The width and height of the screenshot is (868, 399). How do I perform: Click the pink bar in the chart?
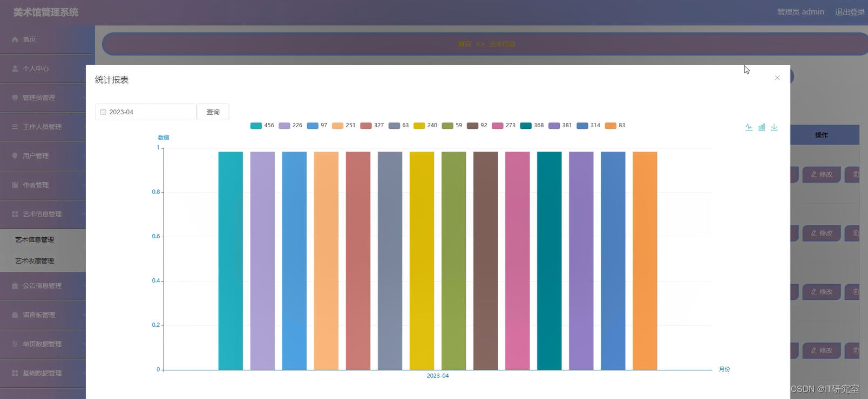(x=517, y=261)
